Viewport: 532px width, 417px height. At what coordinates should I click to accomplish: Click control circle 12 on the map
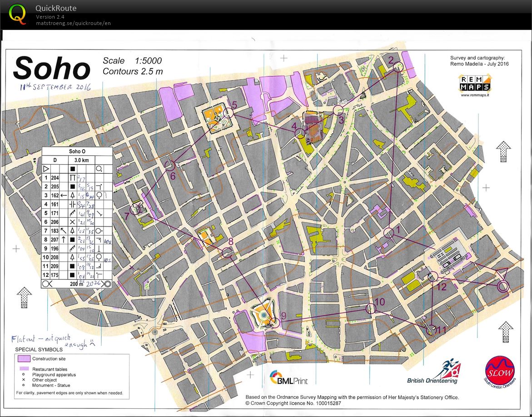(x=432, y=276)
